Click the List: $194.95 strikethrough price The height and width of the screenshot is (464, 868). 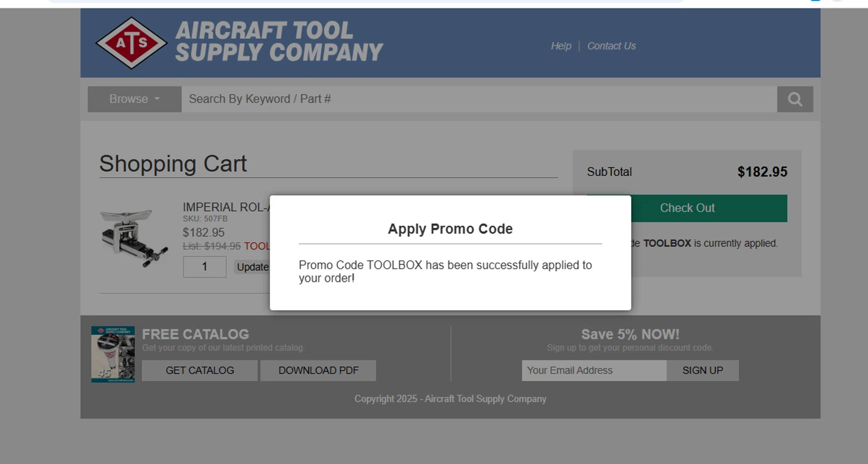pos(212,246)
